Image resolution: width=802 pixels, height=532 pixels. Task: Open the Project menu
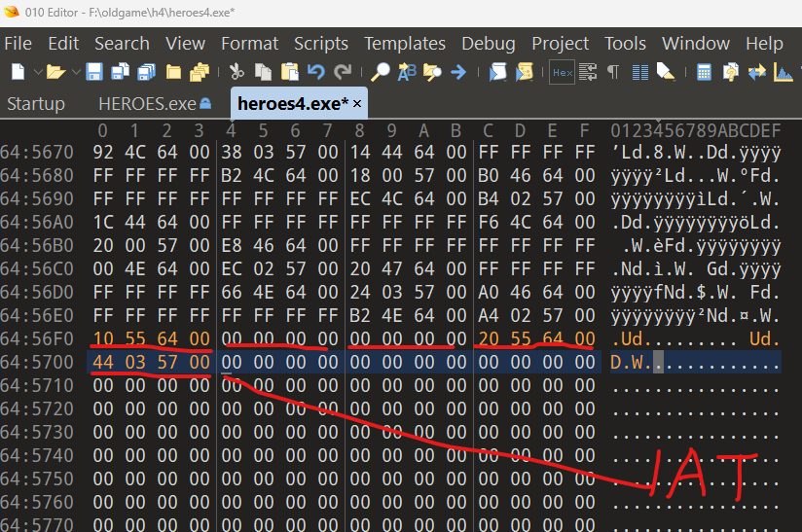(560, 44)
